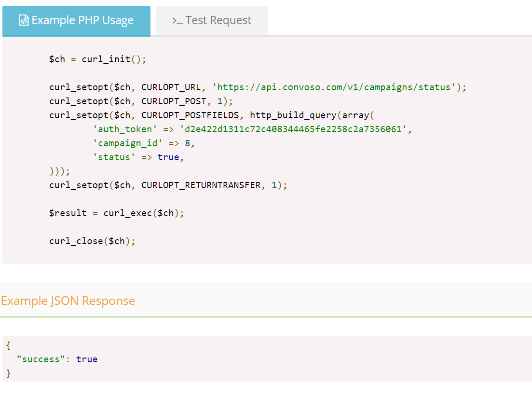Click the curl_close($ch) line
Image resolution: width=532 pixels, height=397 pixels.
pos(92,241)
